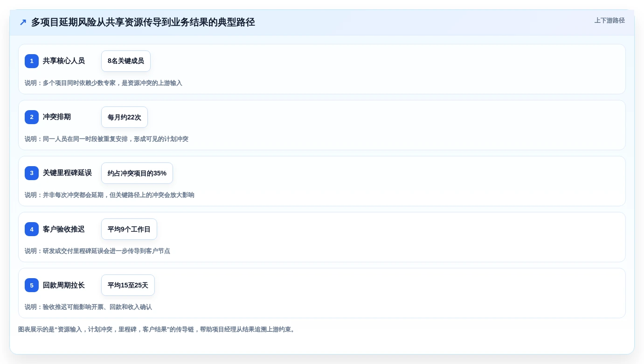Select step number 4 badge
The width and height of the screenshot is (644, 364).
(x=32, y=229)
